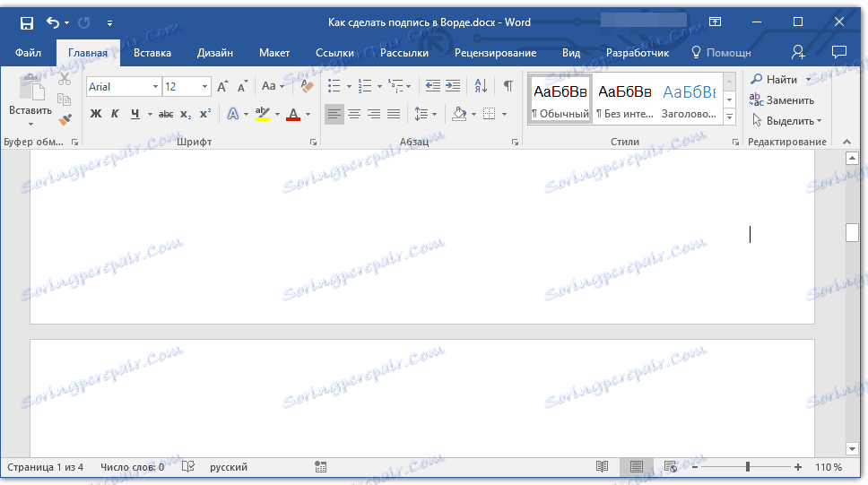Apply the Обычный style

click(x=560, y=100)
